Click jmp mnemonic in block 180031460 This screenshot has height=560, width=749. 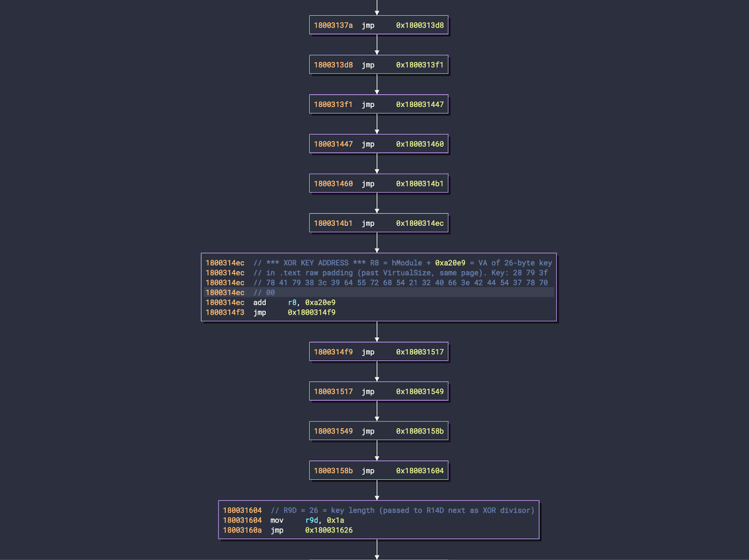pyautogui.click(x=368, y=184)
